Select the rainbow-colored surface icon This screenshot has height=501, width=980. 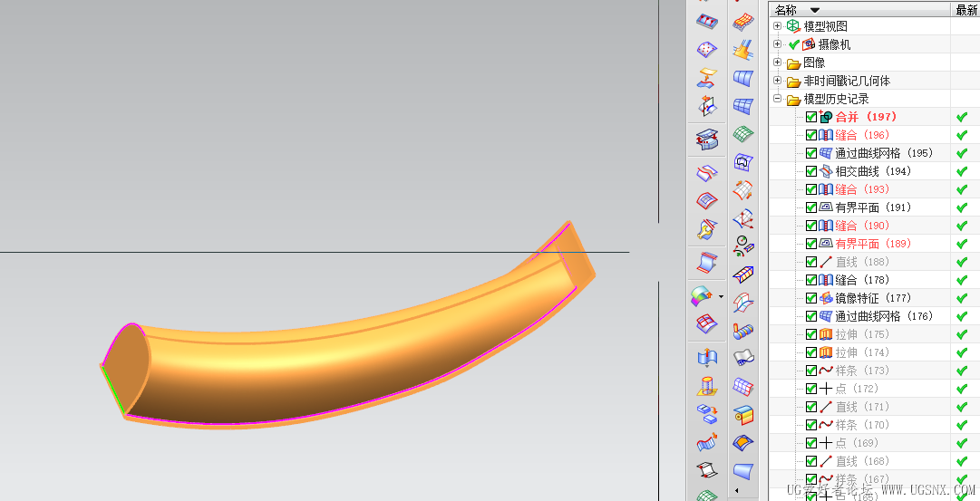point(702,296)
